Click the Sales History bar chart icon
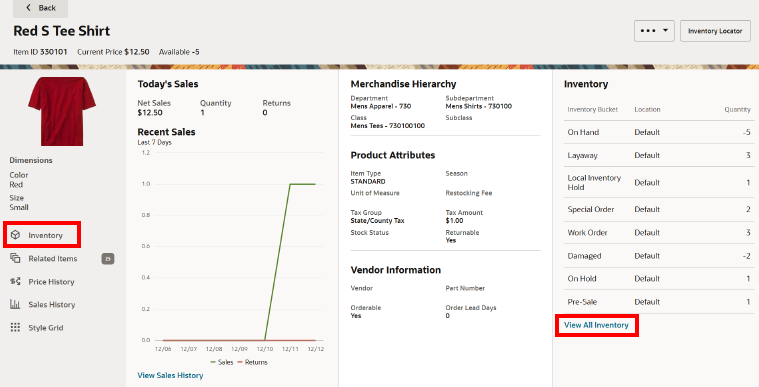Screen dimensions: 759x387 coord(15,304)
